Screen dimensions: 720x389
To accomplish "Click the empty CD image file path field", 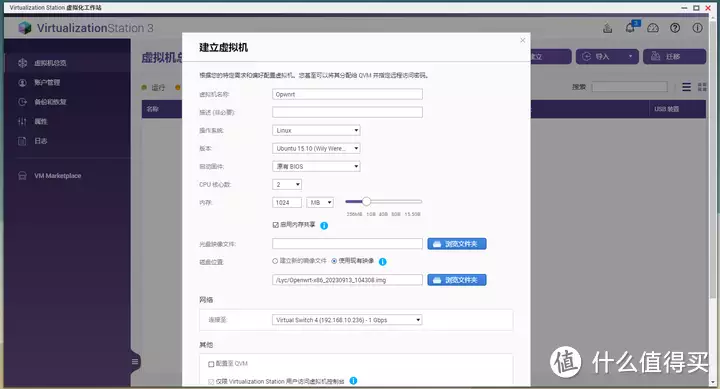I will point(347,244).
